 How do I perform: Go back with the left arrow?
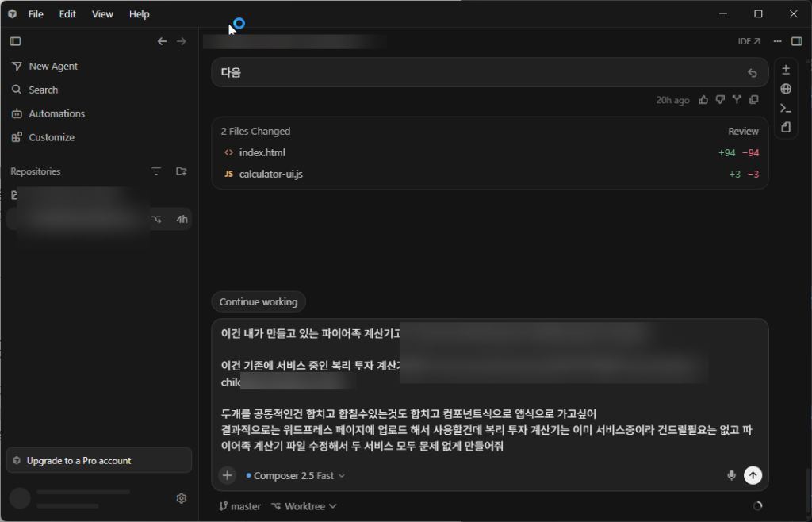(162, 41)
